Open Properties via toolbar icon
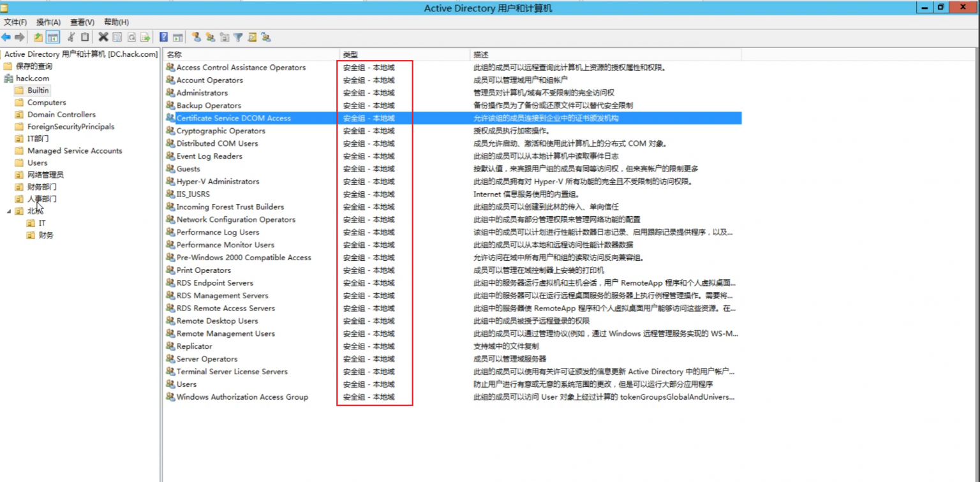 tap(117, 37)
